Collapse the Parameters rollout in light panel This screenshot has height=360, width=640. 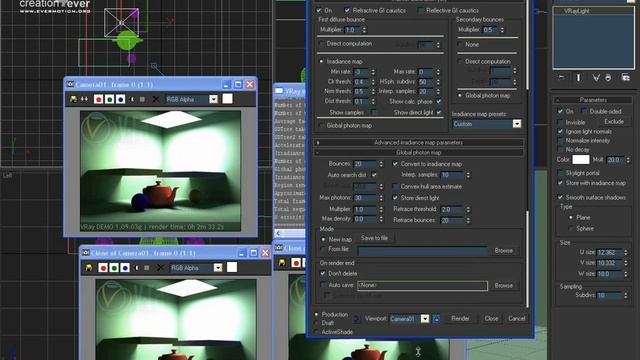coord(593,100)
